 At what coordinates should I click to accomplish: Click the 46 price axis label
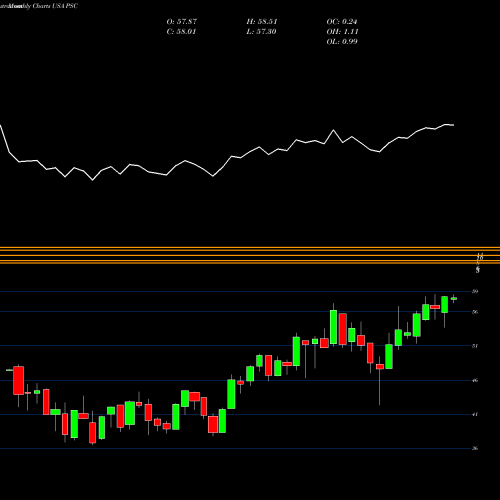475,380
